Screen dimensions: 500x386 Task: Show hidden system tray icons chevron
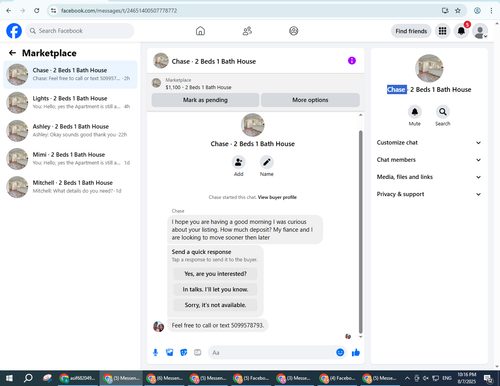tap(407, 378)
